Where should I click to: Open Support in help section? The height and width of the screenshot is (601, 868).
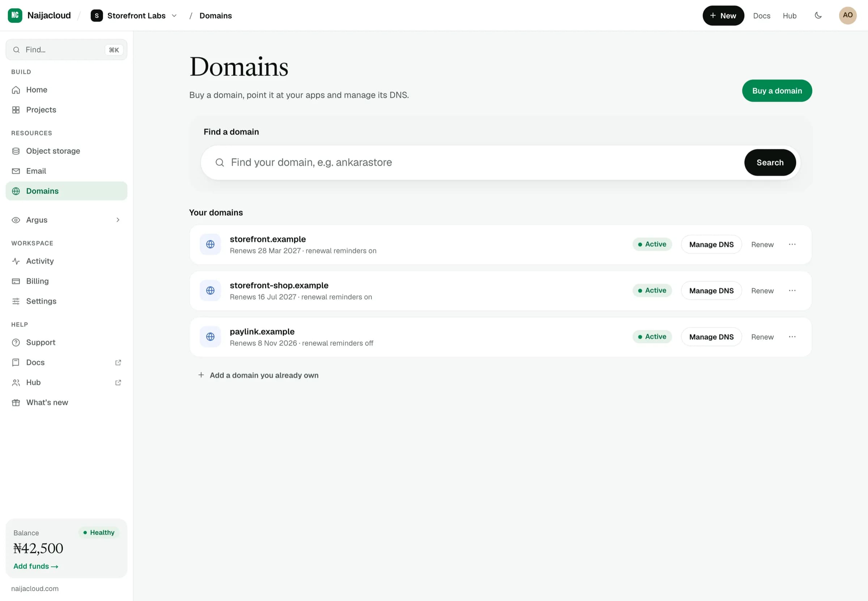tap(67, 342)
